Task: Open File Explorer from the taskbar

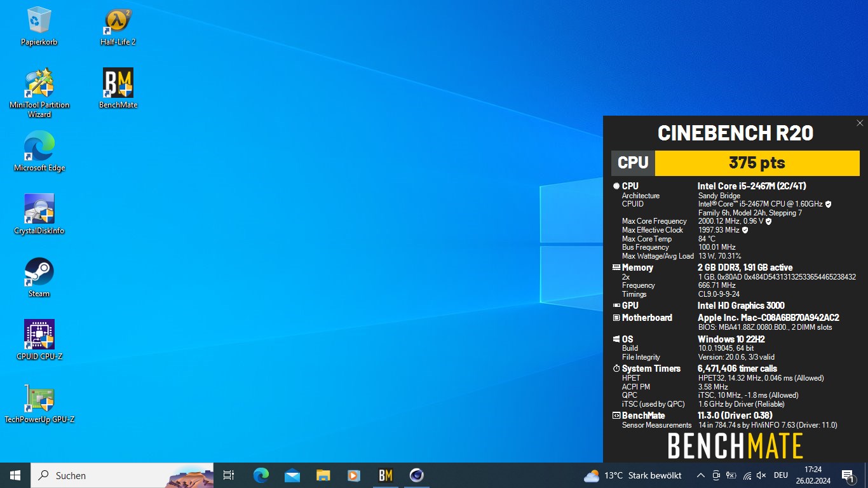Action: (x=323, y=475)
